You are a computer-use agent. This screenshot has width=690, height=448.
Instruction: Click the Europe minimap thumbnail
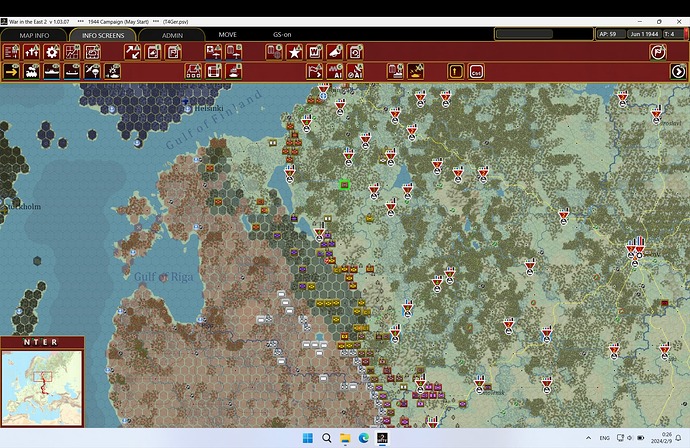click(42, 388)
